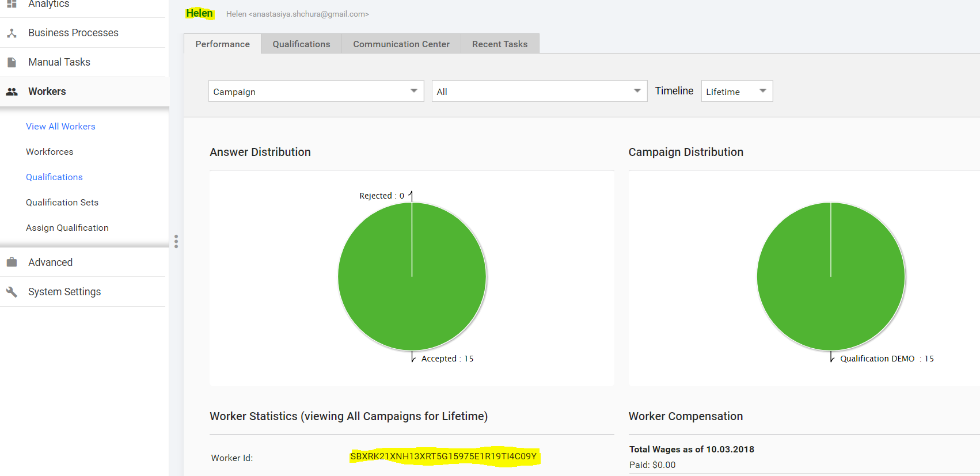Switch to Communication Center tab
This screenshot has height=476, width=980.
pos(401,44)
